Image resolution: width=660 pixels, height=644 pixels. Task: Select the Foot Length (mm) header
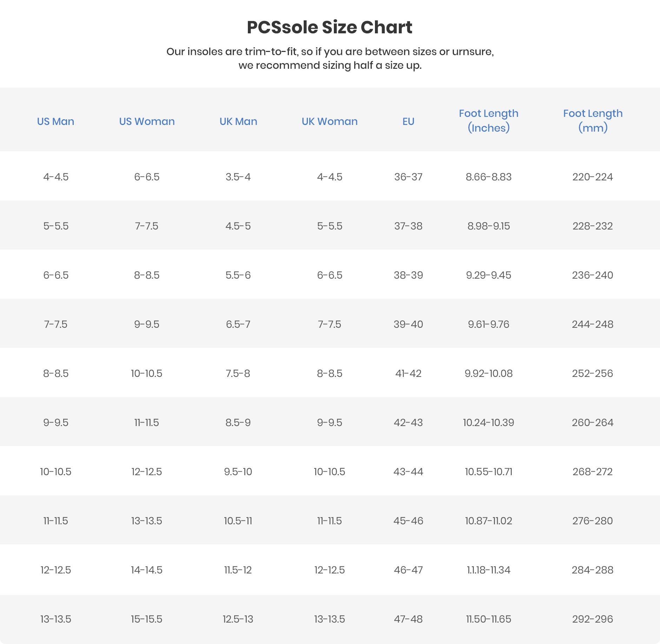[593, 120]
